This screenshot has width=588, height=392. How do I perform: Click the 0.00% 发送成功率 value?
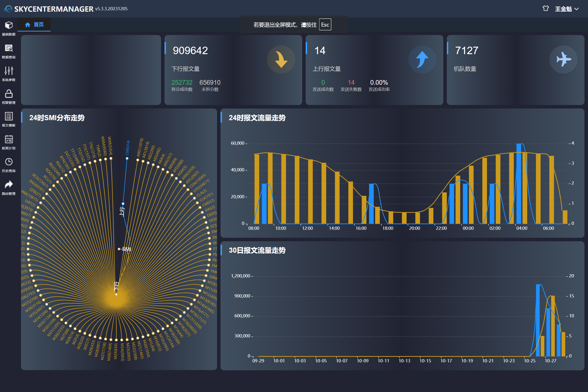[379, 83]
